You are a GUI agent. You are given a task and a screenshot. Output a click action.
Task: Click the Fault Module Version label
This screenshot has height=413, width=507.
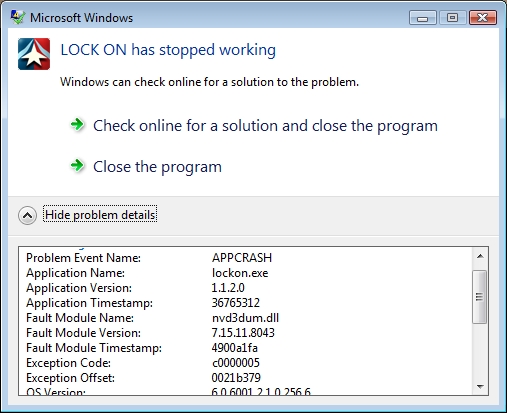83,333
